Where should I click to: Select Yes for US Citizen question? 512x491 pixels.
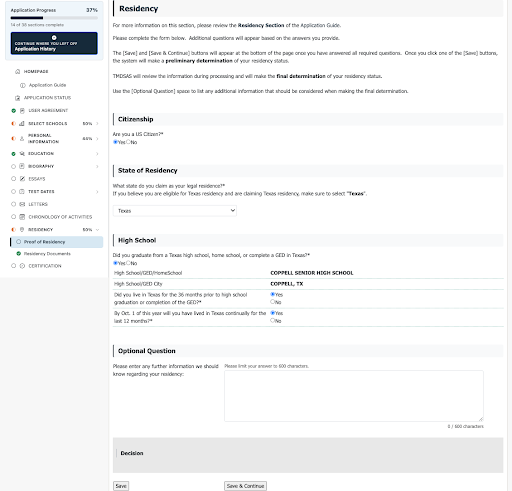click(x=115, y=142)
